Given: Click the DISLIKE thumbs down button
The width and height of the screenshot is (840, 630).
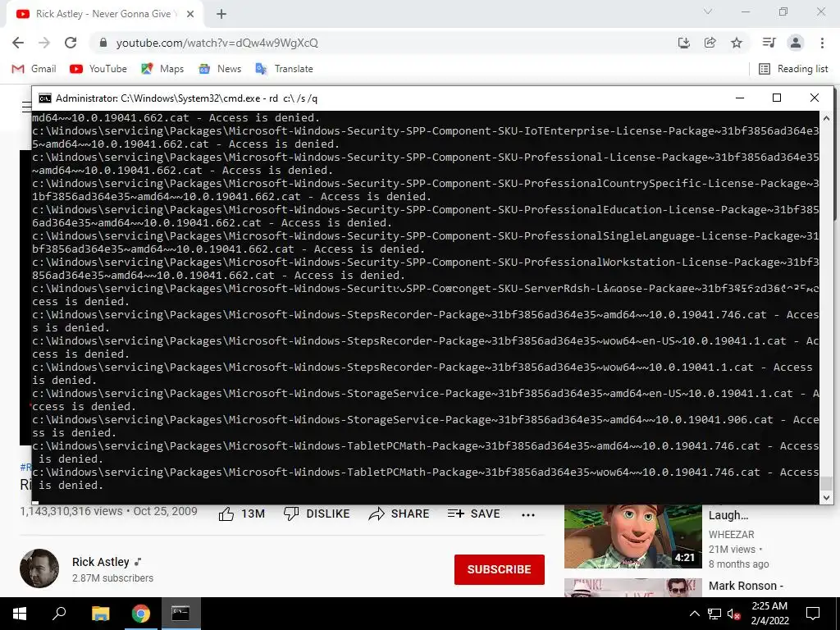Looking at the screenshot, I should coord(316,514).
